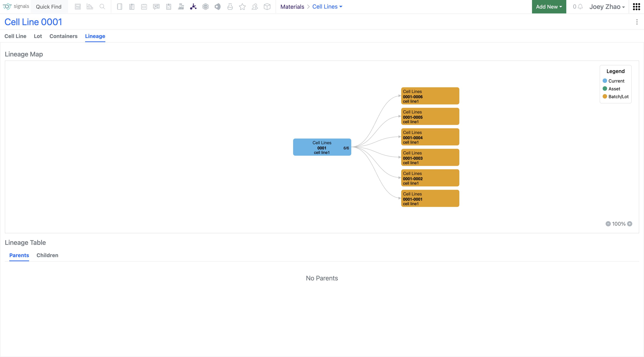
Task: Select the Lineage tab
Action: click(x=95, y=36)
